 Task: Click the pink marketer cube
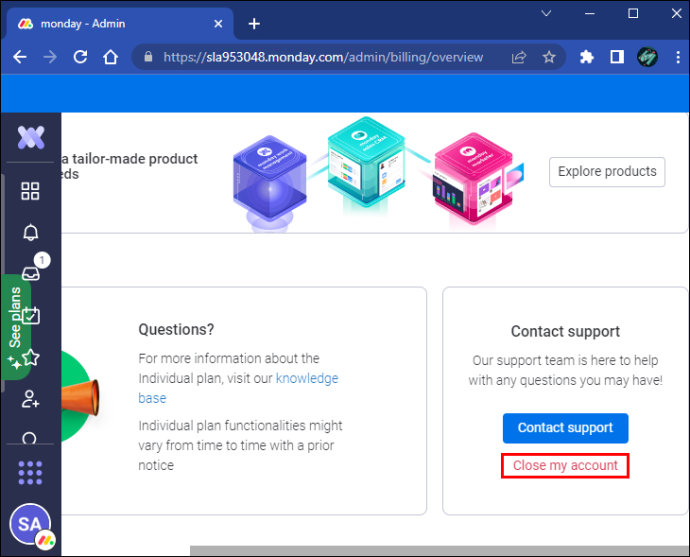tap(474, 179)
